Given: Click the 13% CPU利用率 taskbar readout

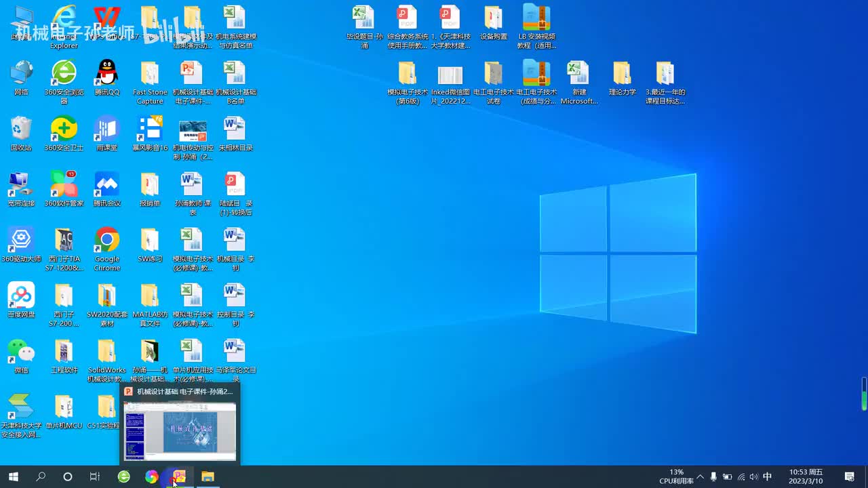Looking at the screenshot, I should [676, 476].
